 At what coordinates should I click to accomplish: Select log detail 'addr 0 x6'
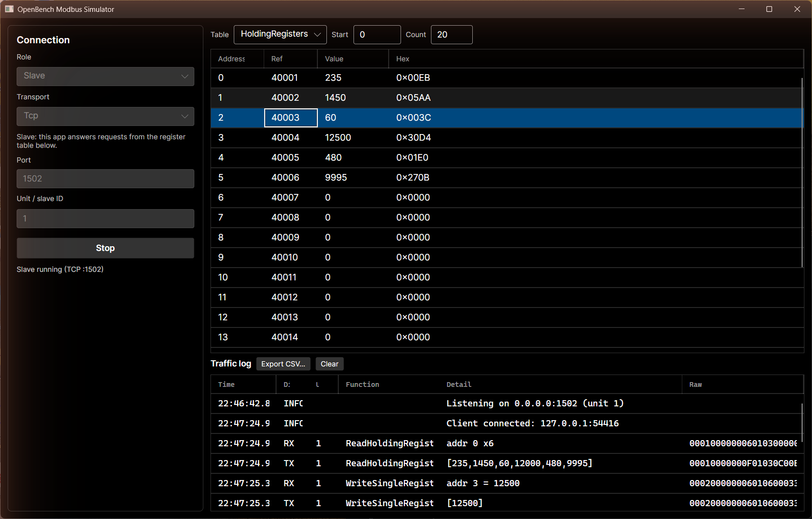coord(470,443)
